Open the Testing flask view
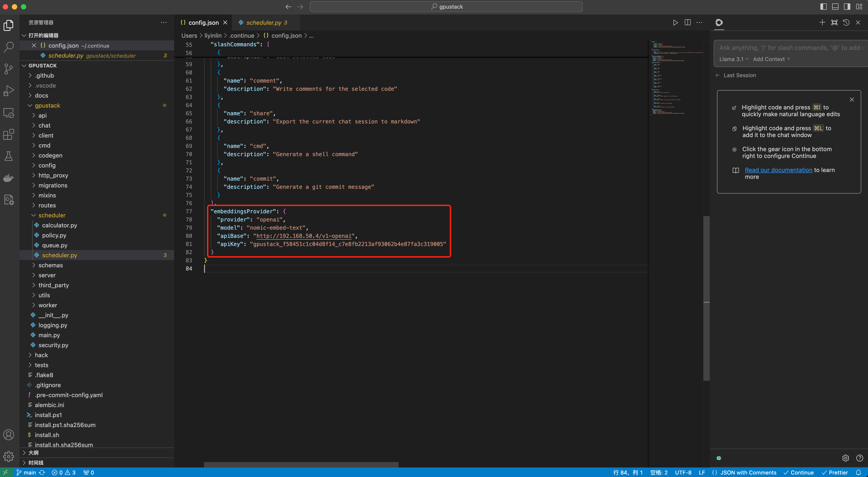Image resolution: width=868 pixels, height=477 pixels. point(9,156)
